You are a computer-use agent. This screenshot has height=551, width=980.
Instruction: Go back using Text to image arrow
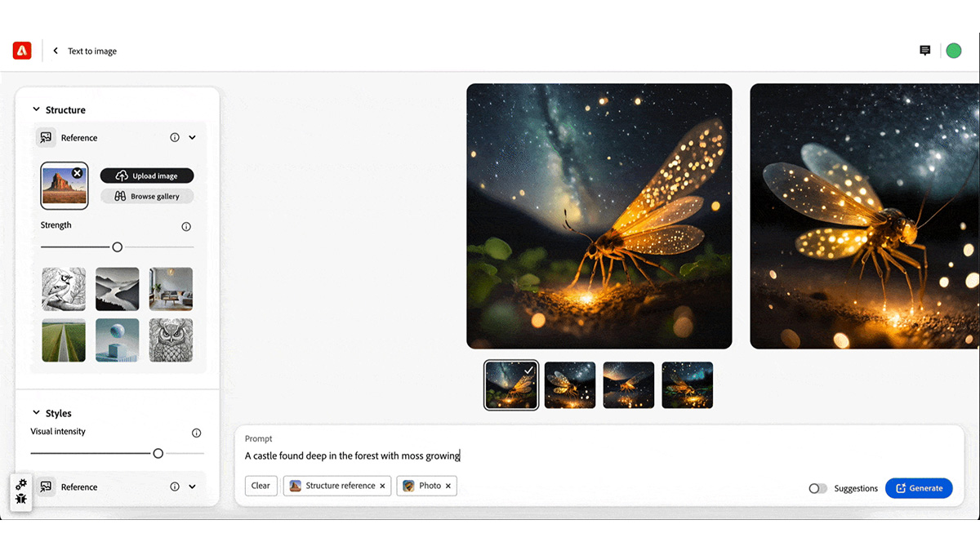pos(56,51)
